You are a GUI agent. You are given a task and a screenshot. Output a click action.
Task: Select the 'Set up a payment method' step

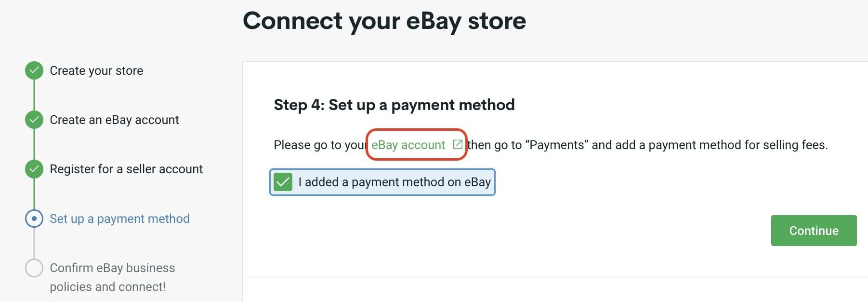tap(119, 219)
